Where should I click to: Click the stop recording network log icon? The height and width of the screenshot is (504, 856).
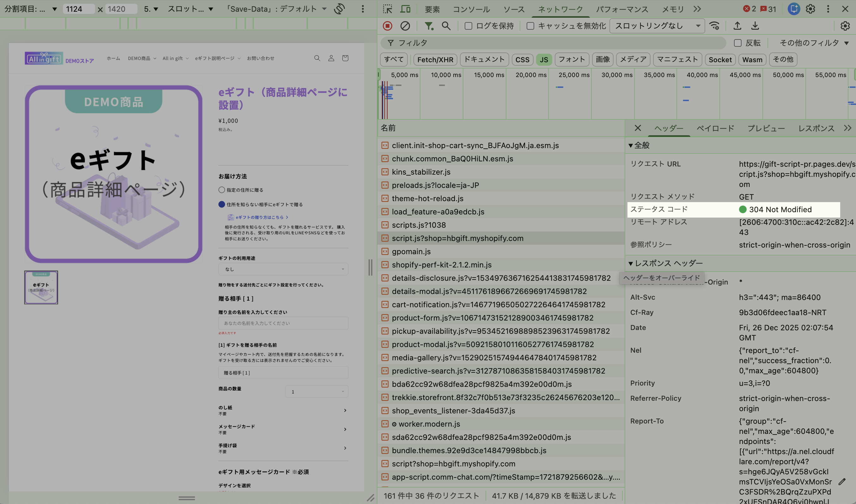pyautogui.click(x=387, y=26)
